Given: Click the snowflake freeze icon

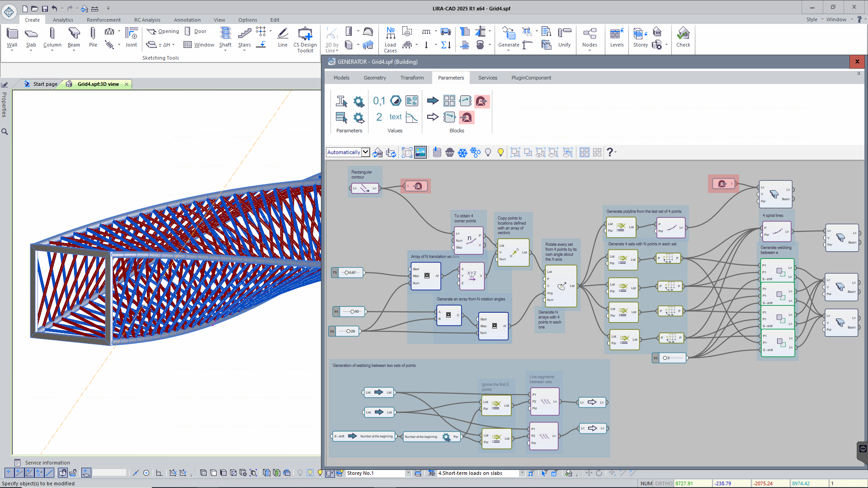Looking at the screenshot, I should click(462, 153).
